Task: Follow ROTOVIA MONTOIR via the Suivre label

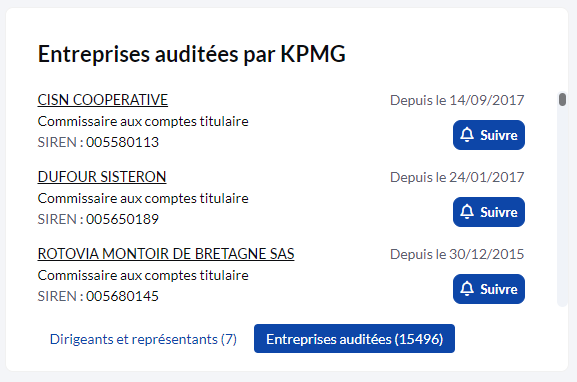Action: click(499, 289)
